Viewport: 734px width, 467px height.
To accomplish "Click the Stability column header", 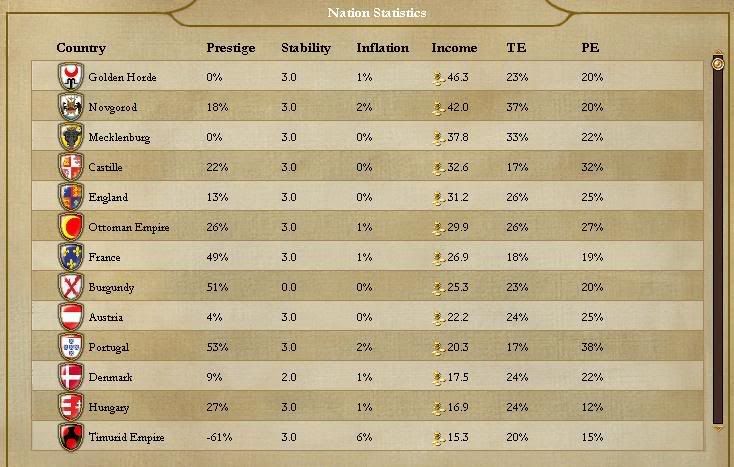I will point(305,48).
